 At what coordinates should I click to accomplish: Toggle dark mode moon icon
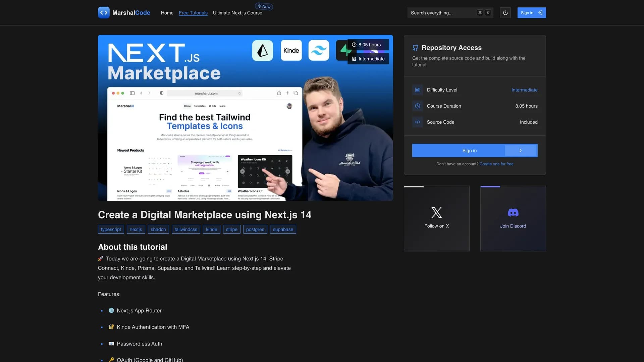[505, 13]
